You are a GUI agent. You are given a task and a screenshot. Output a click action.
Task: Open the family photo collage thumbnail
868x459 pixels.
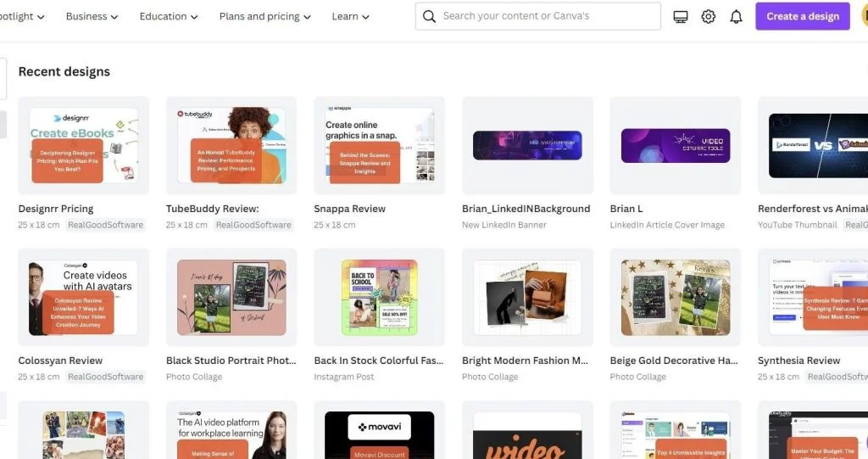(x=84, y=430)
